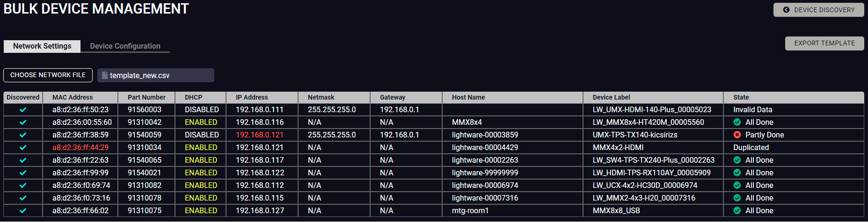Click the red IP address 192.168.0.121
Image resolution: width=868 pixels, height=223 pixels.
pyautogui.click(x=260, y=135)
